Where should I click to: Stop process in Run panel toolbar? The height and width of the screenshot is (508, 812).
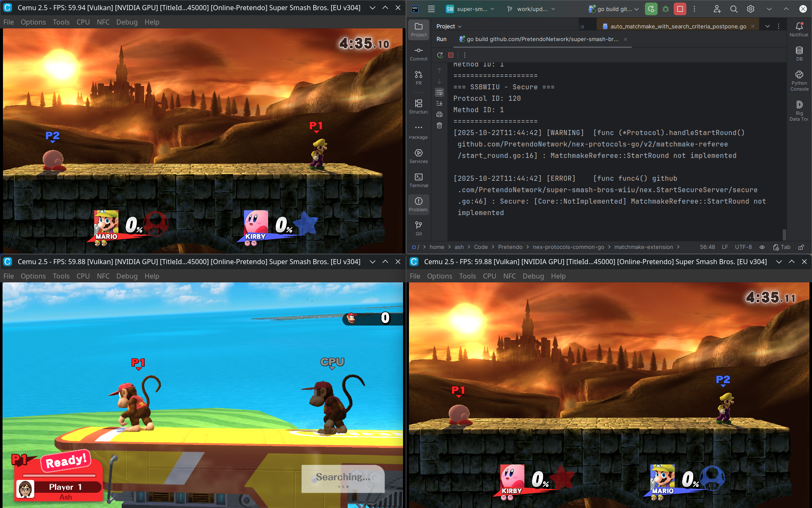coord(451,55)
